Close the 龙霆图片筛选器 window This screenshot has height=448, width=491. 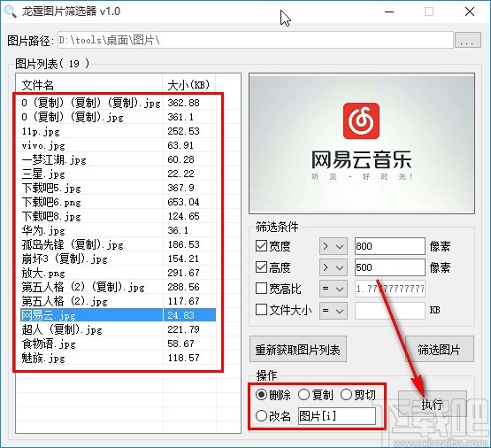470,12
